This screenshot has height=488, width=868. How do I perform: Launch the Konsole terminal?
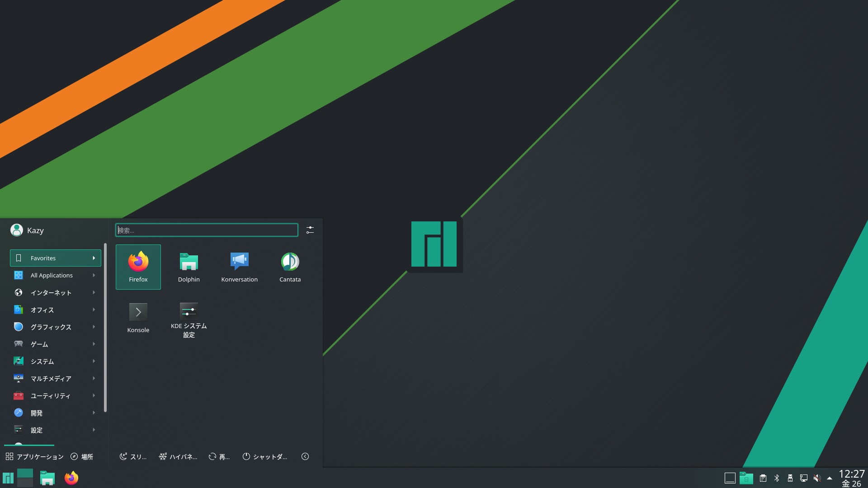(138, 317)
